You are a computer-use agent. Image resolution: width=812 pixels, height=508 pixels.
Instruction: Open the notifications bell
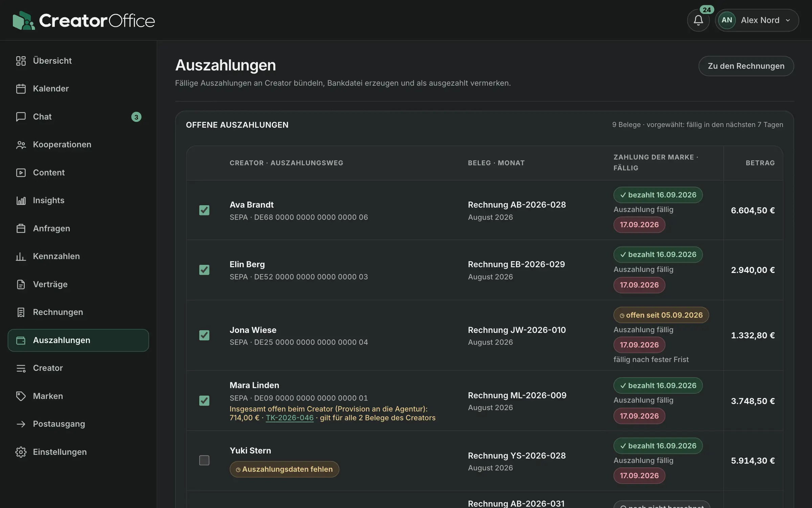click(x=698, y=20)
